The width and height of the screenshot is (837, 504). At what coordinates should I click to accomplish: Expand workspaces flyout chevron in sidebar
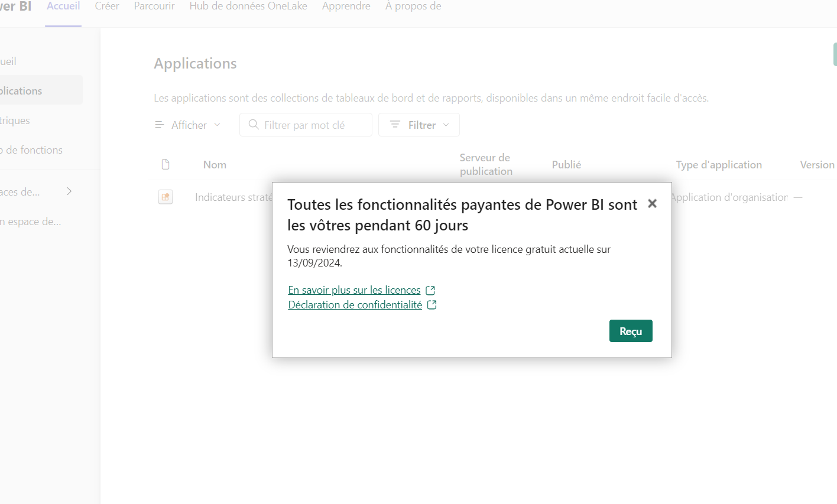click(69, 191)
